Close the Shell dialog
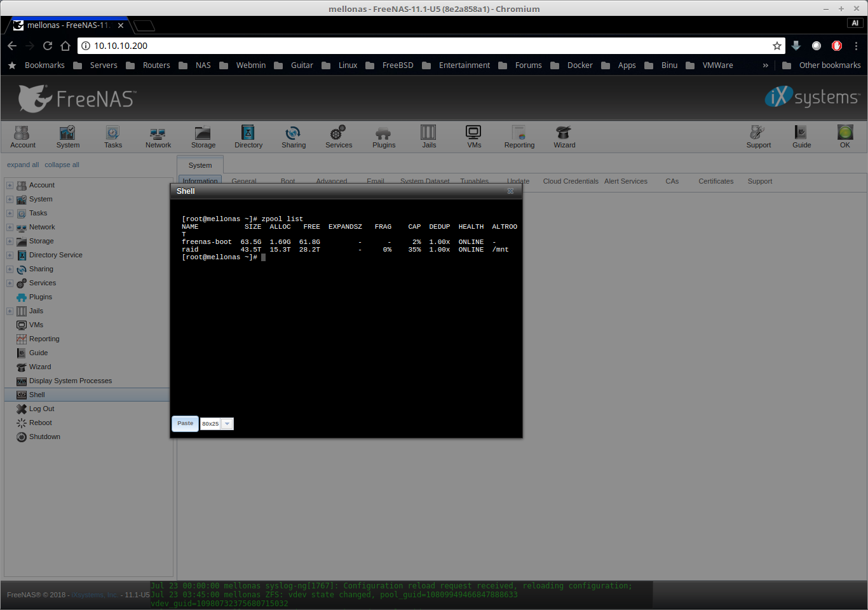Screen dimensions: 868x610 click(x=510, y=191)
